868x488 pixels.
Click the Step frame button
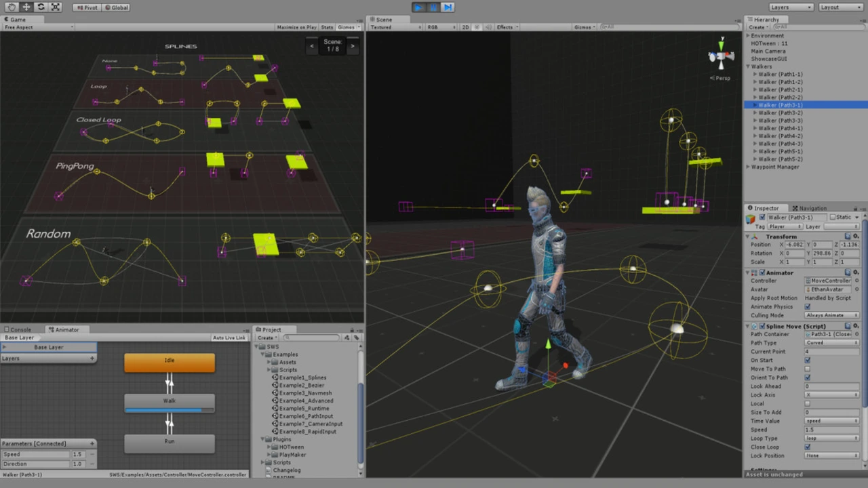[448, 7]
